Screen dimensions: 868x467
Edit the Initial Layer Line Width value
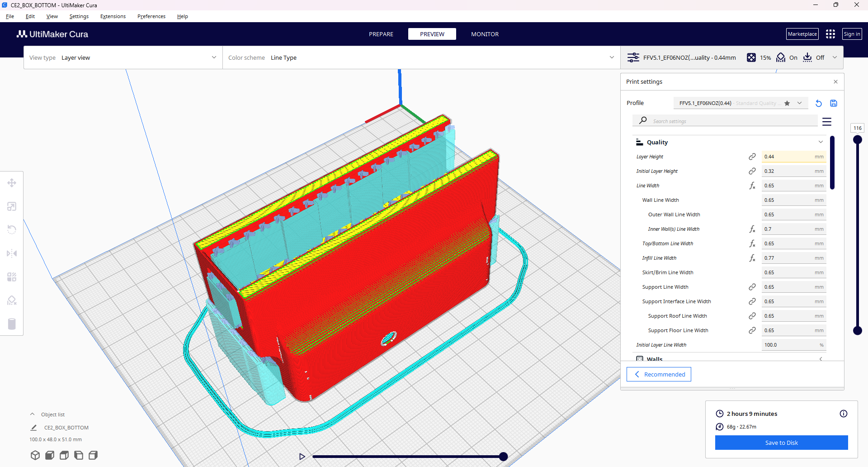(x=794, y=345)
